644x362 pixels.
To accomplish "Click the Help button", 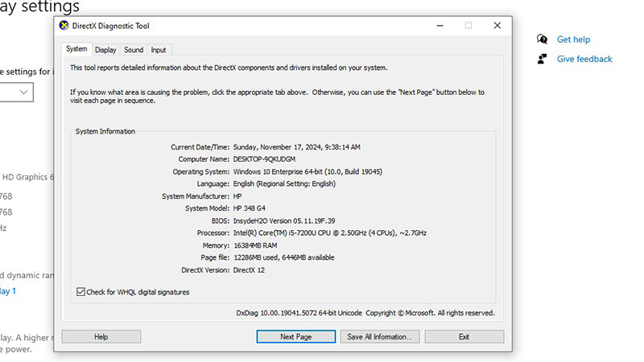I will pyautogui.click(x=101, y=336).
